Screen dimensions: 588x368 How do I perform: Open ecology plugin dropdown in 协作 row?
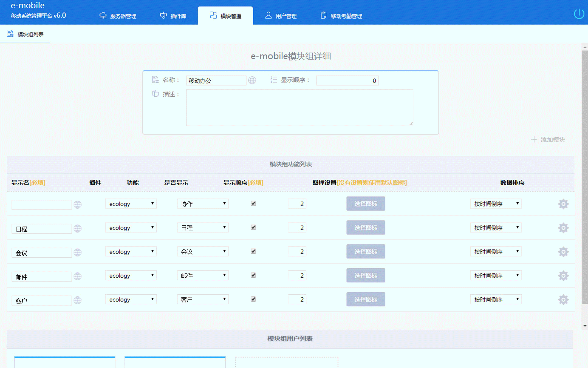coord(131,204)
